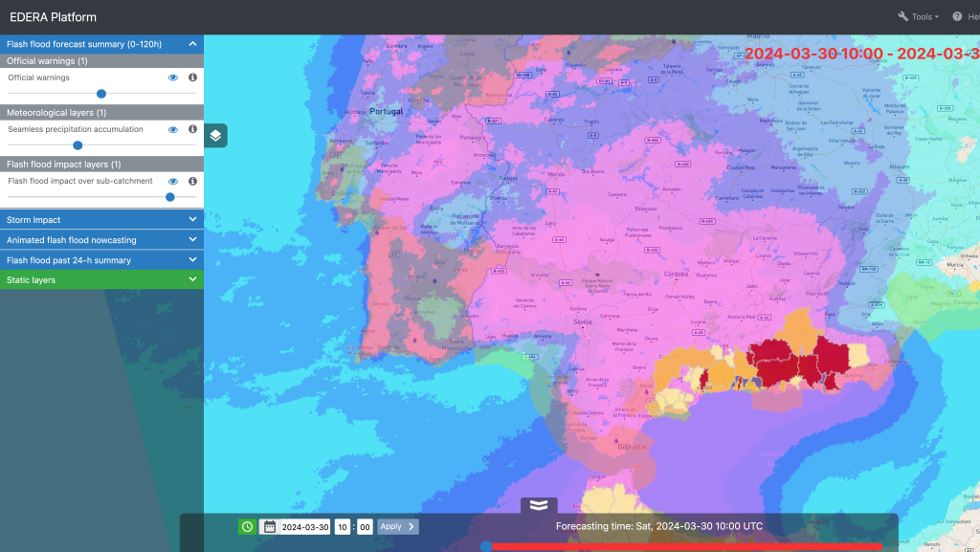
Task: Open the Tools menu
Action: [x=918, y=17]
